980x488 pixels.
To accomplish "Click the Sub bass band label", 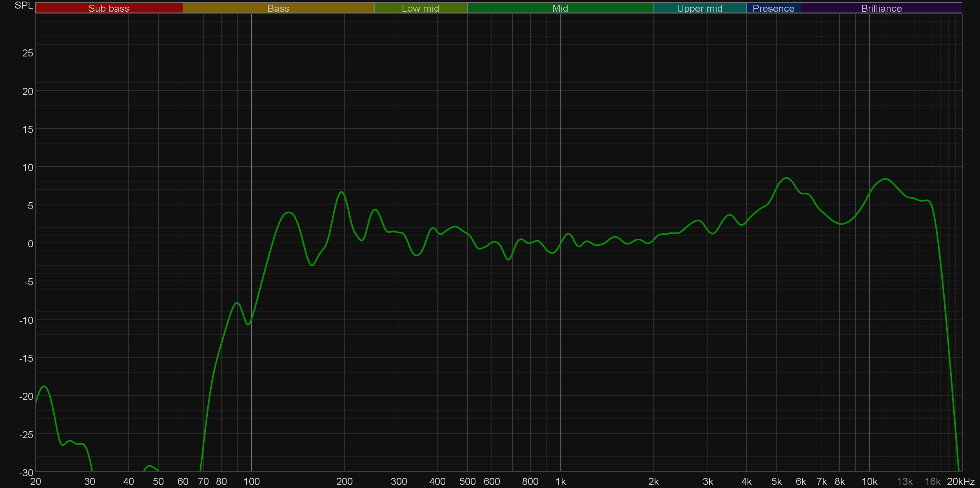I will pyautogui.click(x=109, y=8).
